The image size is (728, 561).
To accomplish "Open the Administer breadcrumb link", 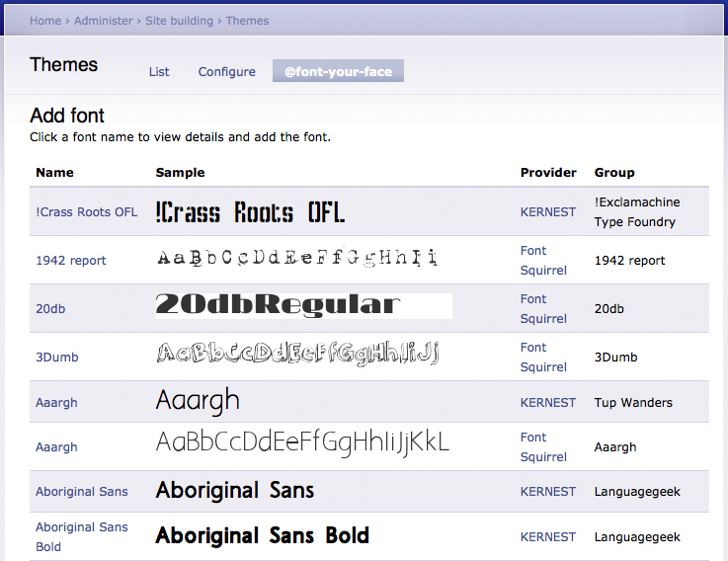I will (x=103, y=21).
